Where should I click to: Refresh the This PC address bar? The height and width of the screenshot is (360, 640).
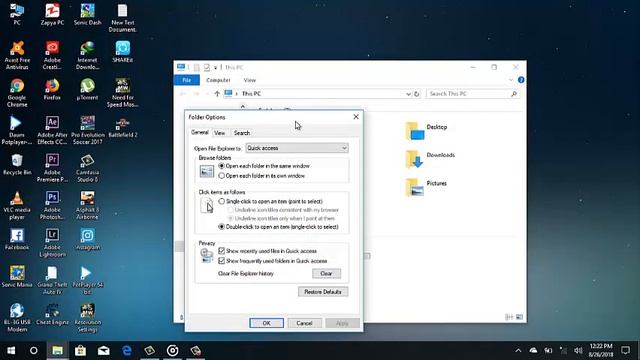[x=417, y=94]
